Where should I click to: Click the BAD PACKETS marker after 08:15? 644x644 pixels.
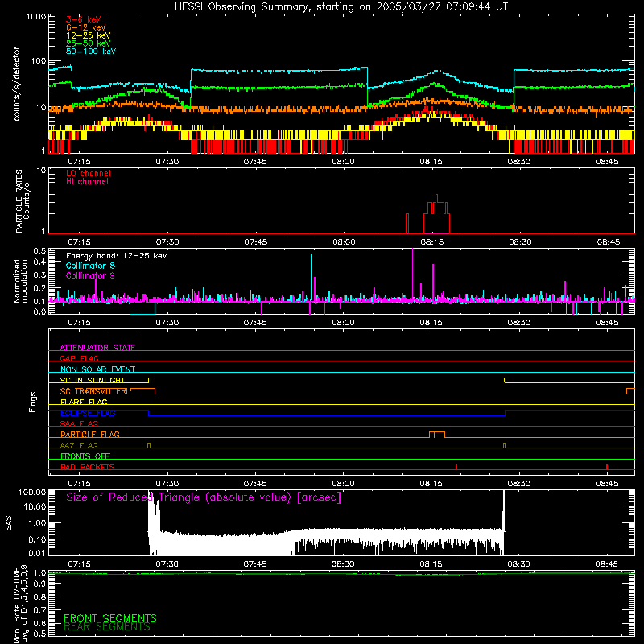(x=456, y=467)
